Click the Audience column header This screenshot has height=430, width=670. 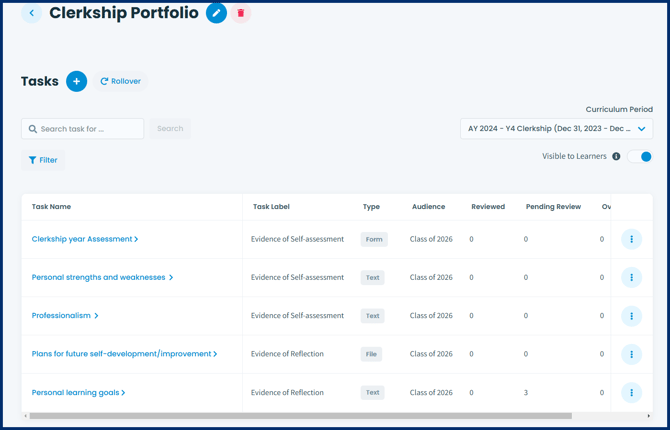pos(429,206)
